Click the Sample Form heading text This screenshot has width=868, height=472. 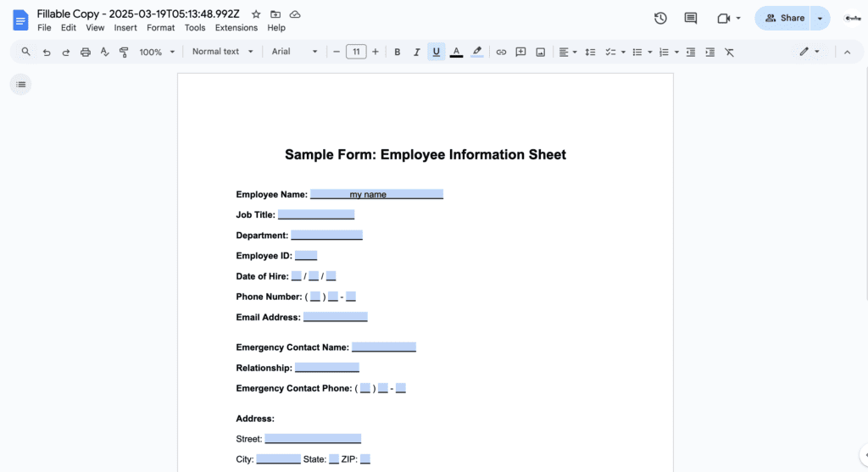(x=426, y=154)
